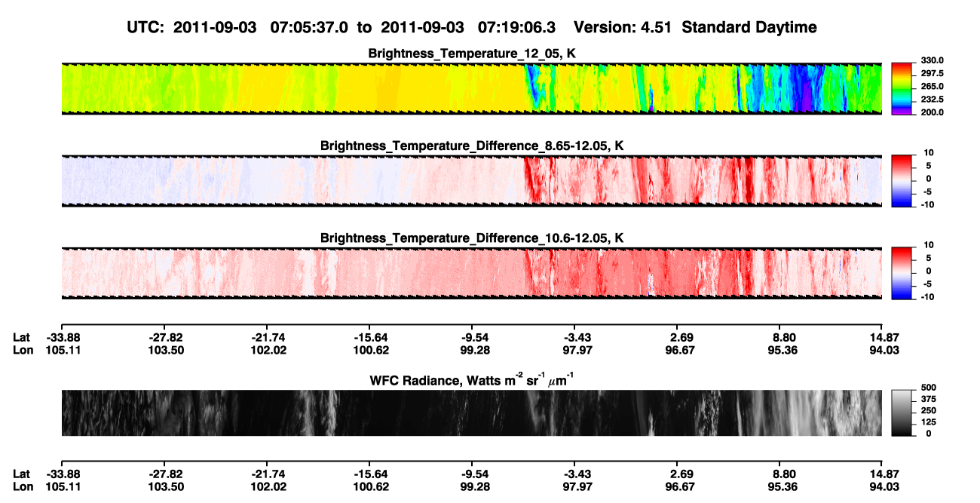Image resolution: width=980 pixels, height=503 pixels.
Task: Click the 200.0 colorbar tick label
Action: [933, 112]
